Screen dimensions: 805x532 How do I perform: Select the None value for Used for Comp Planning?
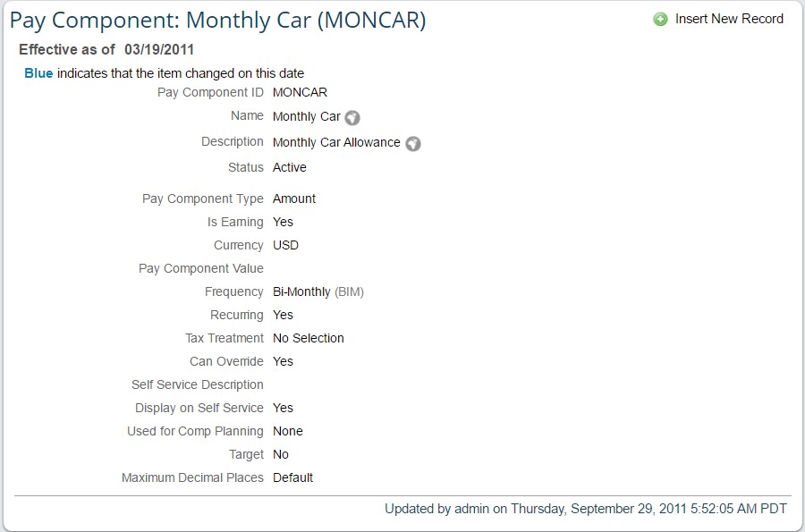(x=288, y=431)
